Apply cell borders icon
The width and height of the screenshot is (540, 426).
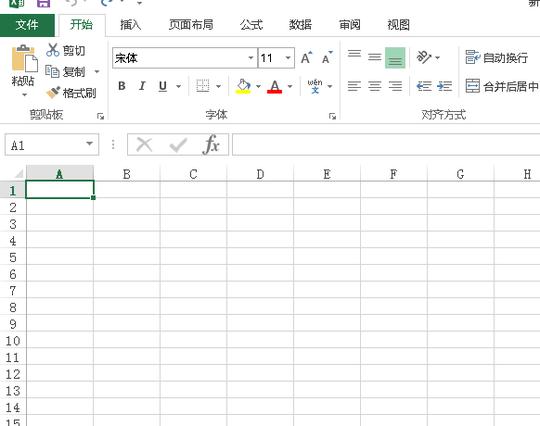click(202, 86)
